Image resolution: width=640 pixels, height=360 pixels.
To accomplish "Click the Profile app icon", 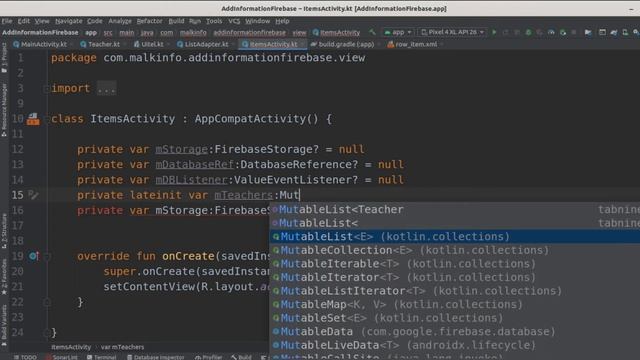I will (x=551, y=32).
